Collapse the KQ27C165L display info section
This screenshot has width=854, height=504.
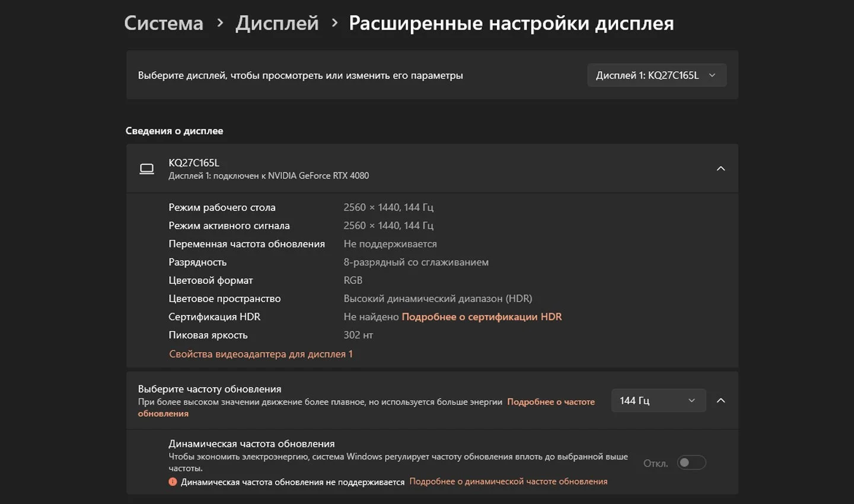tap(721, 168)
